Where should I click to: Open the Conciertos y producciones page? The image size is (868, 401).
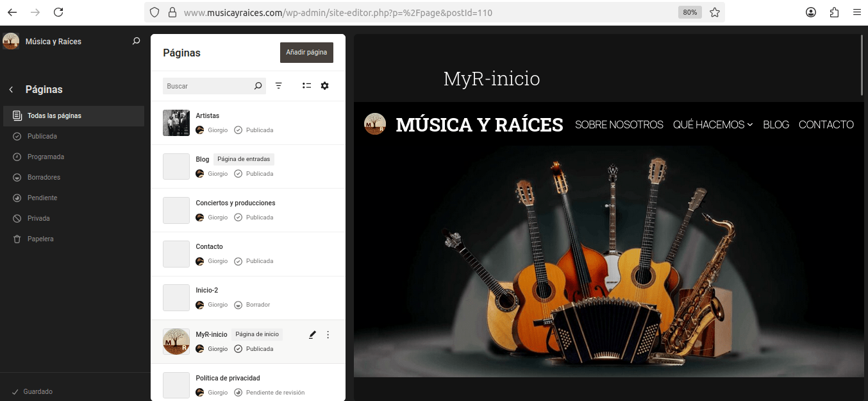[235, 203]
